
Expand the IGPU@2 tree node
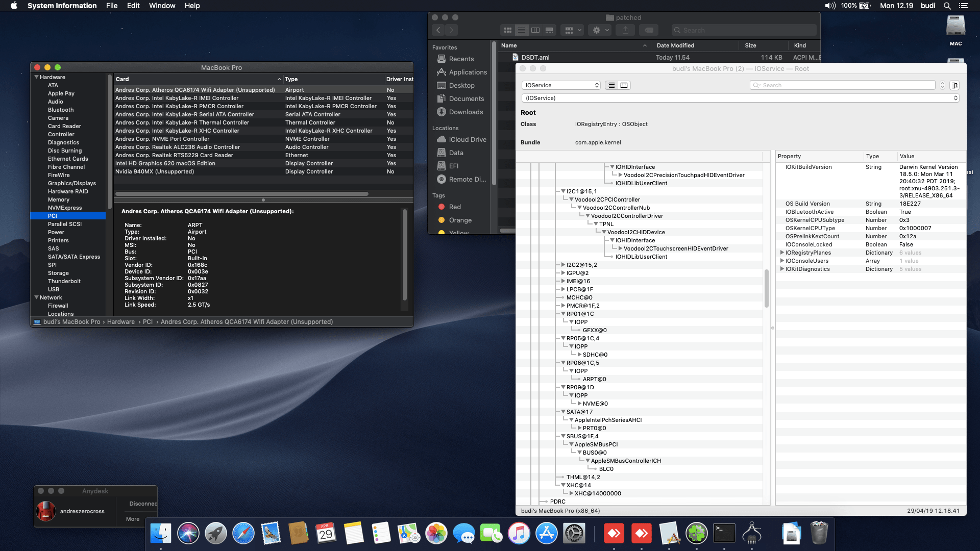click(563, 273)
